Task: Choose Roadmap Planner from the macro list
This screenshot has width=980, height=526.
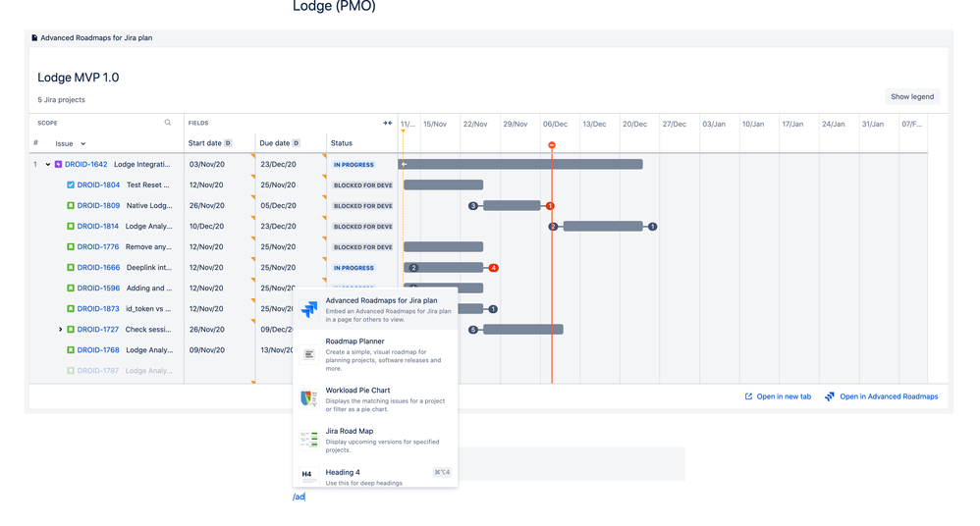Action: pos(375,354)
